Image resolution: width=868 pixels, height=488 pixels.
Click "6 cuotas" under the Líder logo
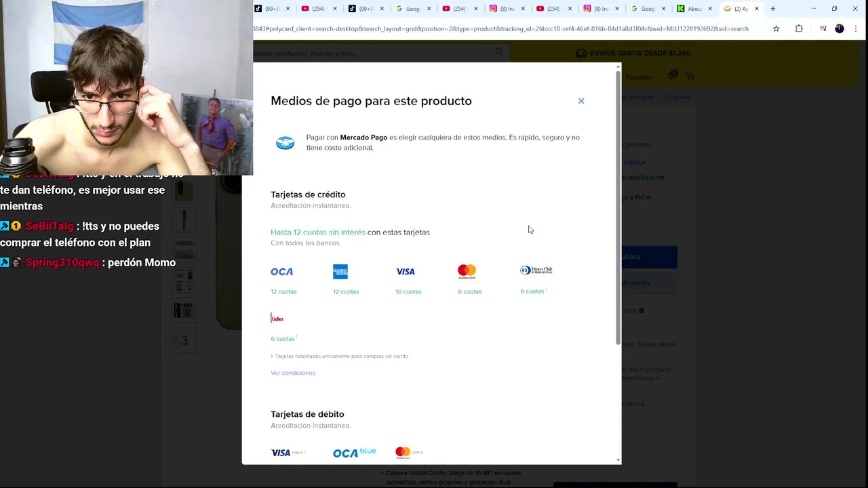[x=283, y=338]
